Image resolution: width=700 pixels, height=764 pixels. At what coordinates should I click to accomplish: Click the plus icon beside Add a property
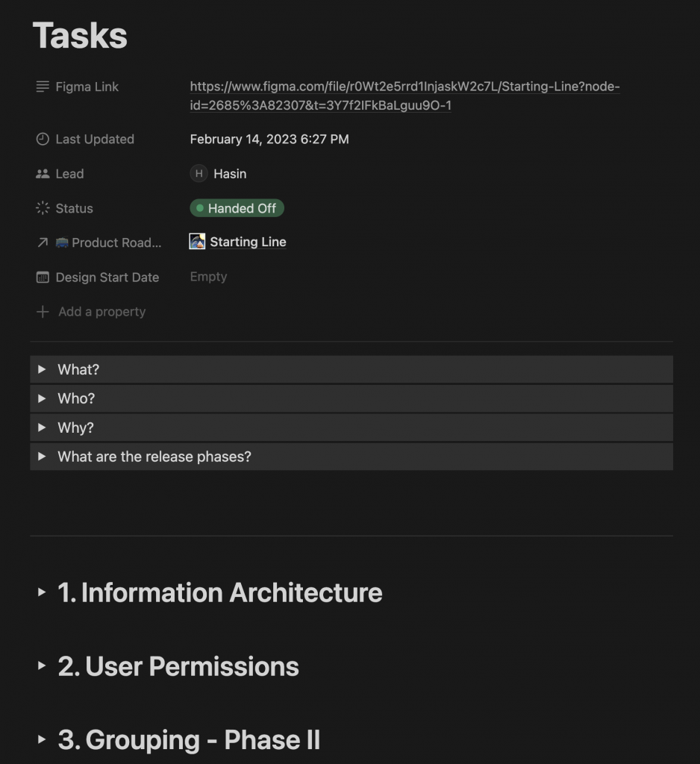(x=43, y=312)
